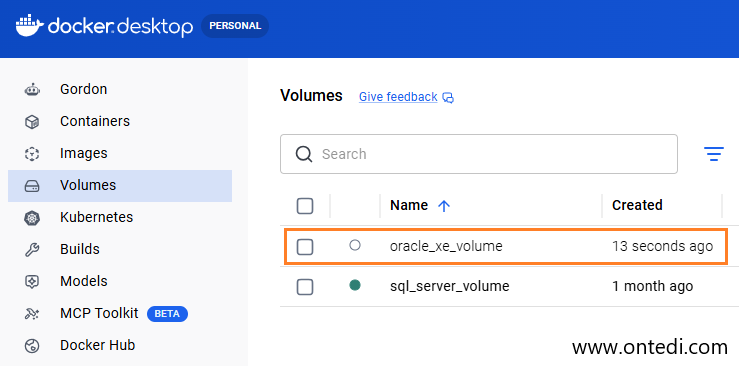Open the Builds section

click(x=80, y=249)
